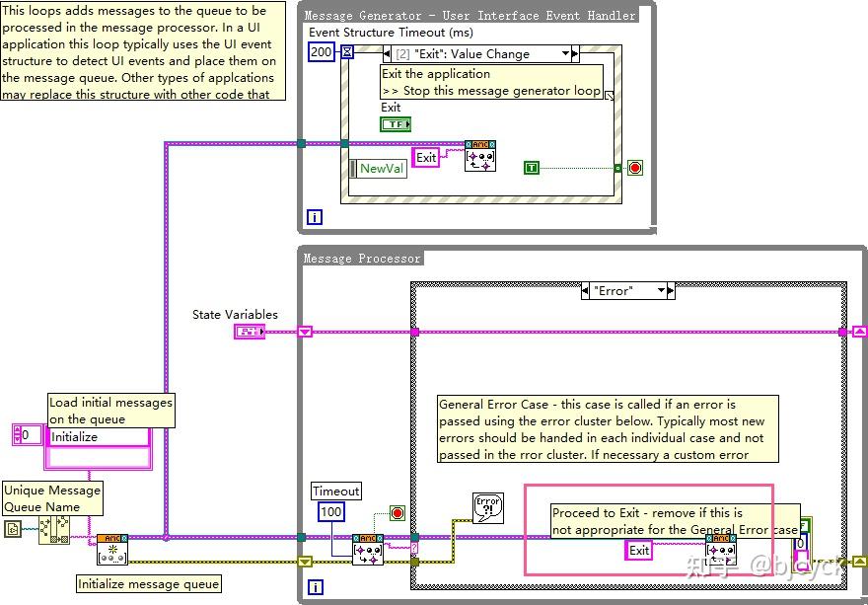This screenshot has width=868, height=605.
Task: Edit the Timeout constant value of 100
Action: click(332, 512)
